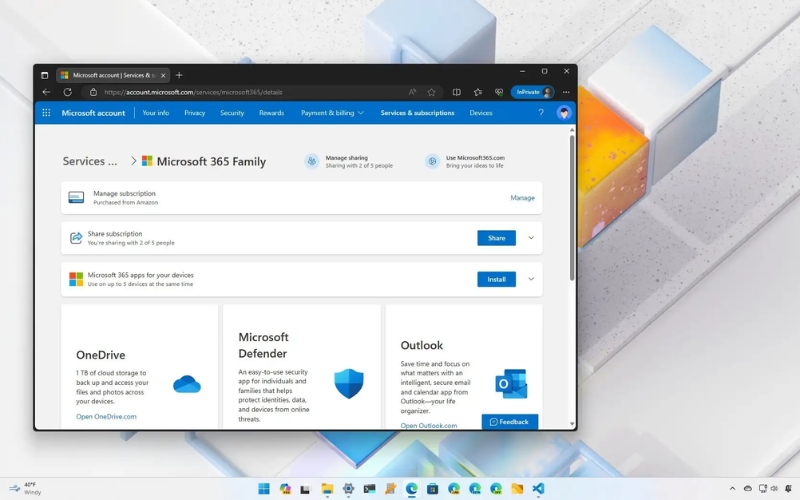This screenshot has width=800, height=500.
Task: Click the Manage subscription link
Action: [x=522, y=198]
